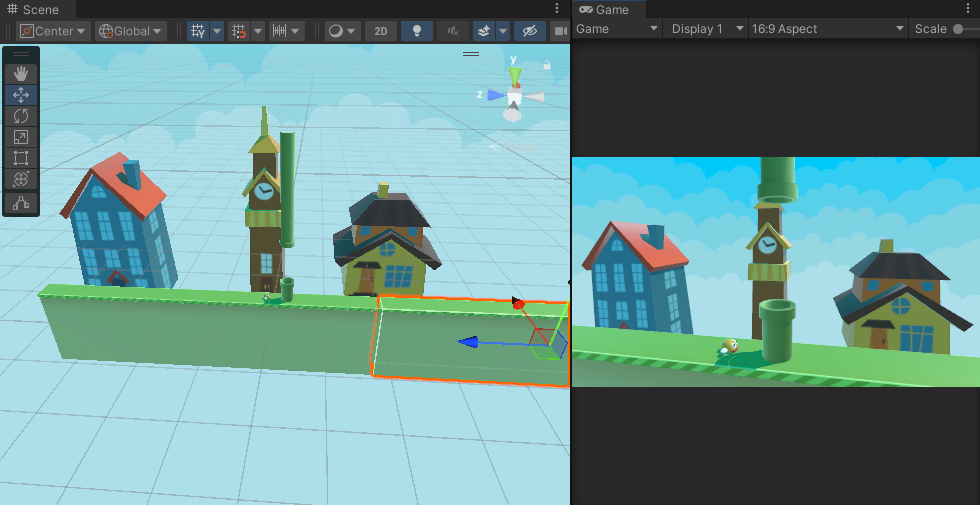Toggle grid snapping magnet icon
Screen dimensions: 980x505
(238, 31)
